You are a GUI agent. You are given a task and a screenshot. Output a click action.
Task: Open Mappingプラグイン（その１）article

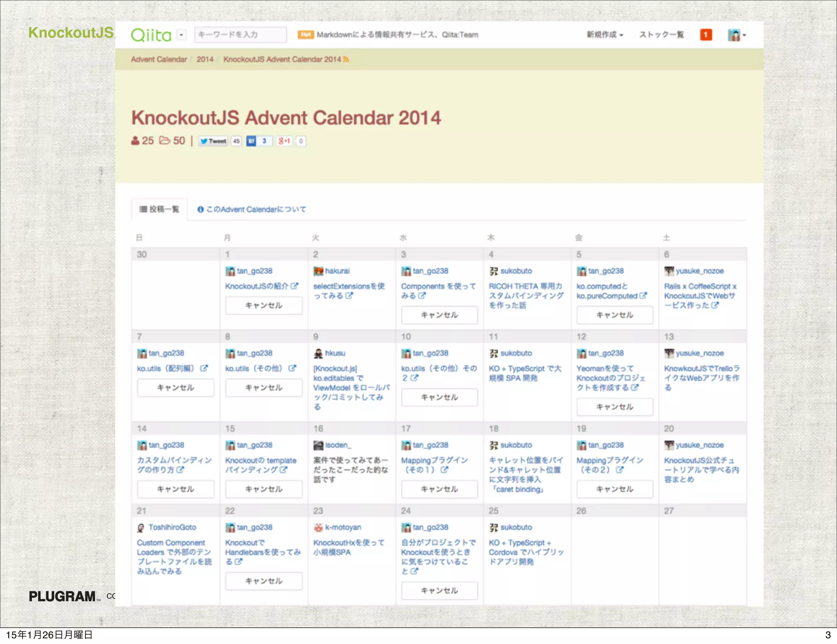click(x=434, y=465)
